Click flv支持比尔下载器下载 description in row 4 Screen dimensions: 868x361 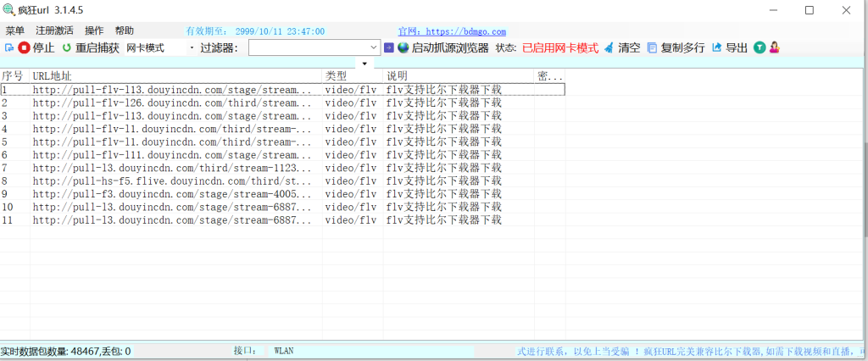444,129
